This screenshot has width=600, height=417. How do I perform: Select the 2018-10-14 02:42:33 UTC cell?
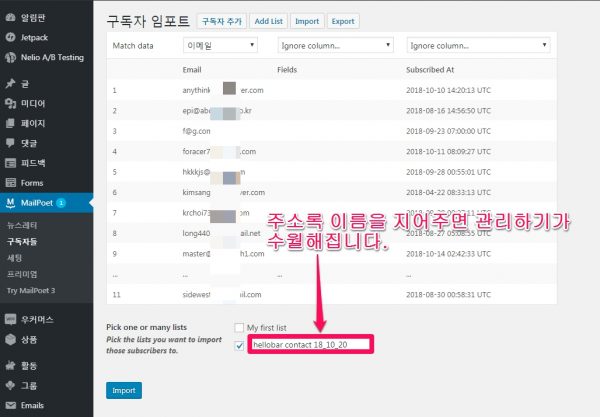coord(448,254)
